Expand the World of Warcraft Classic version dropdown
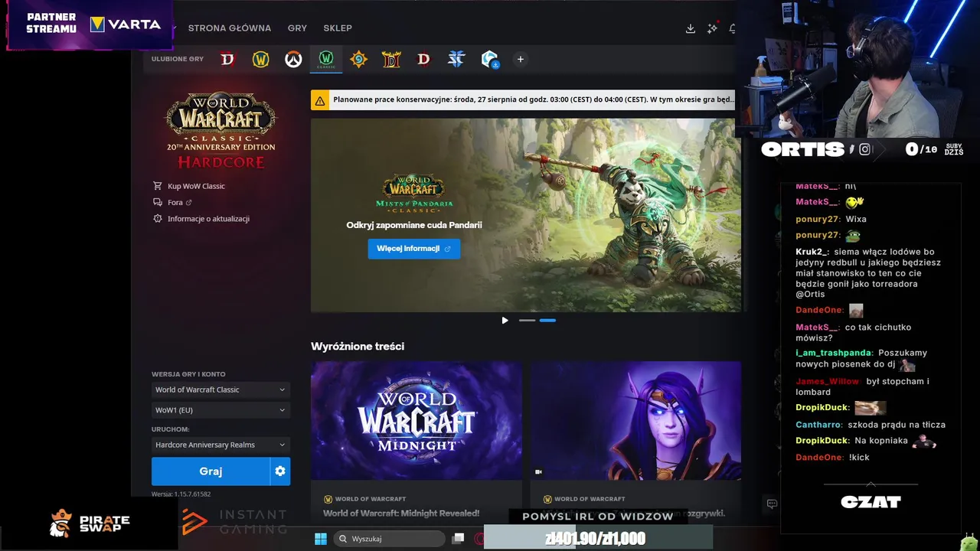980x551 pixels. click(x=220, y=390)
